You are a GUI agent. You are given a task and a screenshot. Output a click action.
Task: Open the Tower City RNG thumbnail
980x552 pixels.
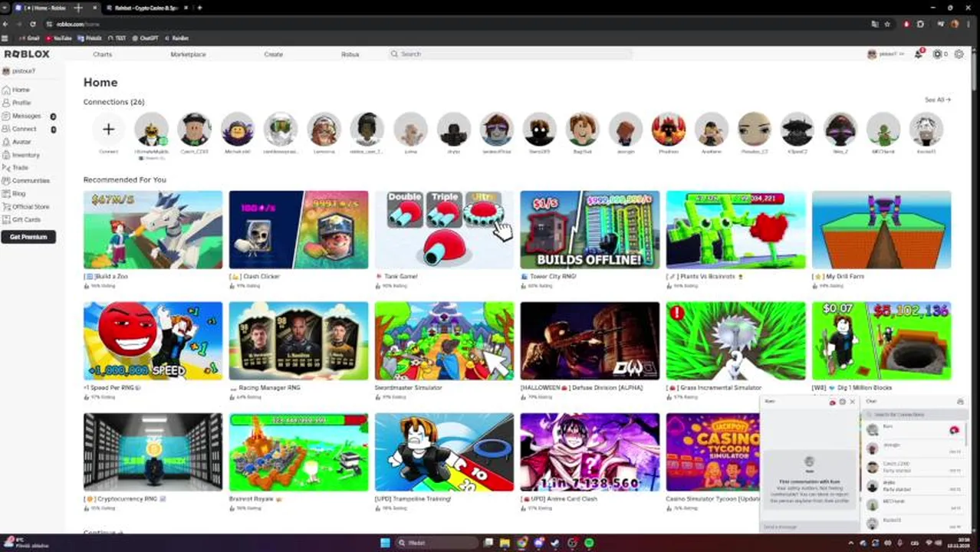point(590,229)
